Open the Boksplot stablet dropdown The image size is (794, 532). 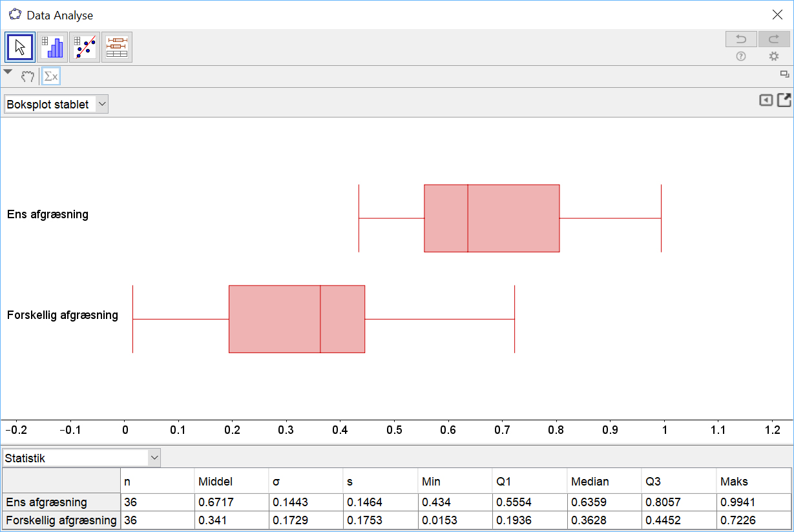tap(56, 104)
